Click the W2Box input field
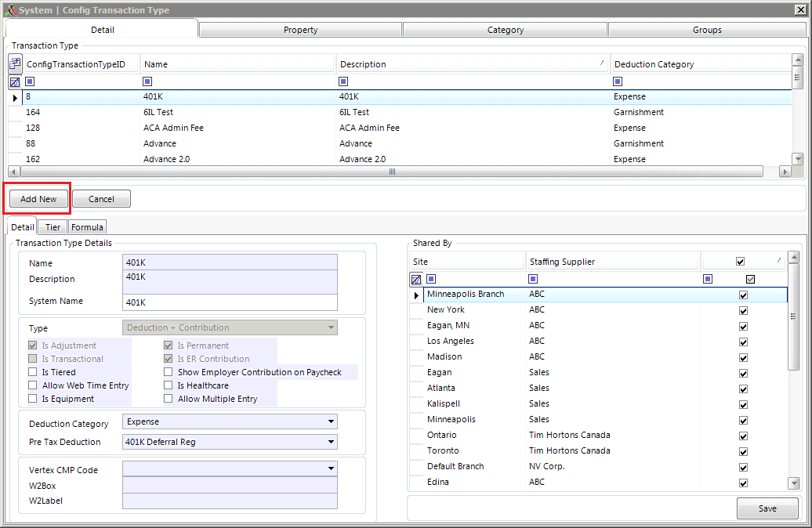The image size is (812, 528). [230, 486]
